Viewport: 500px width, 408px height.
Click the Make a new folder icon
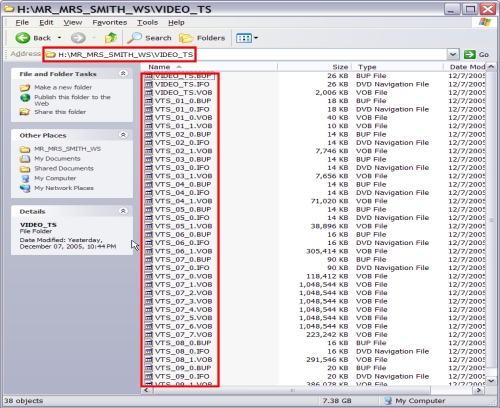pyautogui.click(x=25, y=88)
